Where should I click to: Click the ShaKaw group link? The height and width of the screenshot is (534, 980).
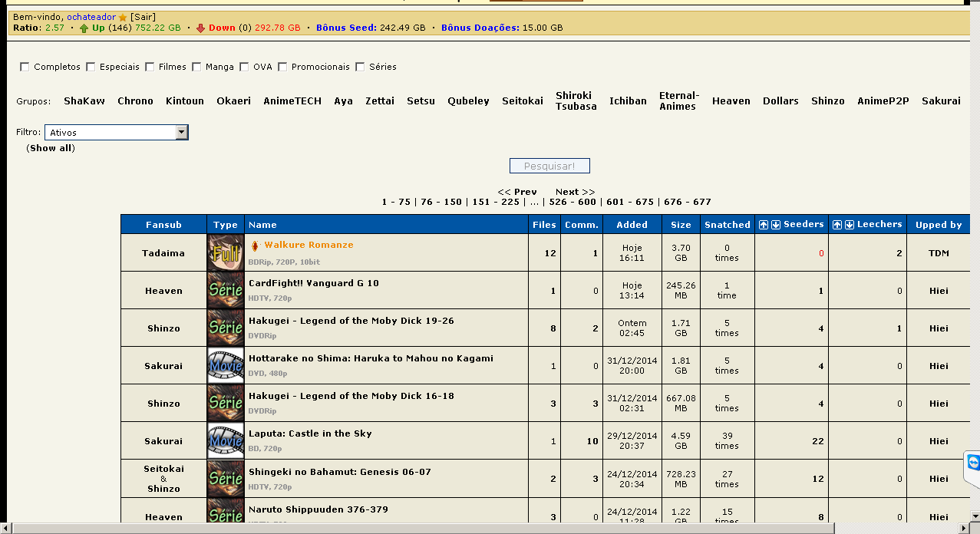(84, 101)
